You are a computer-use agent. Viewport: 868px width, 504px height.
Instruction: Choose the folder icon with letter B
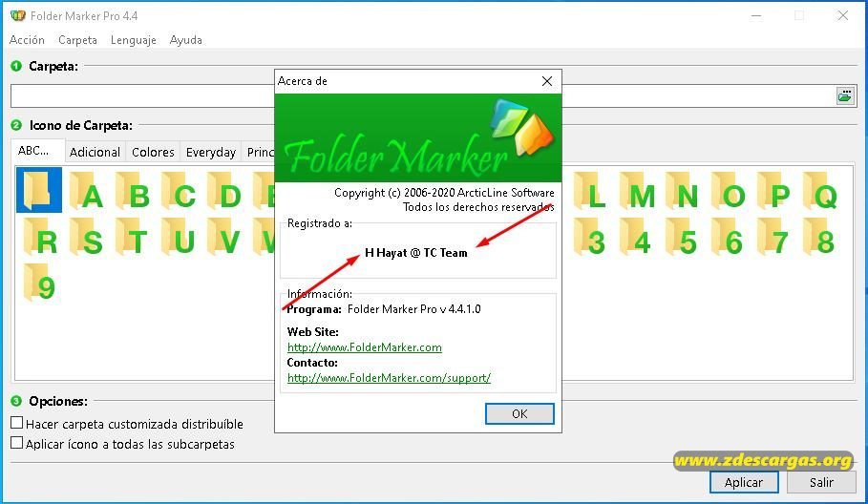coord(133,191)
